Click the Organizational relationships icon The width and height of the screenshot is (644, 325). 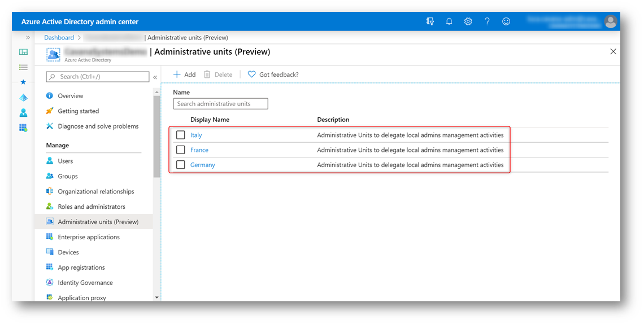(50, 191)
